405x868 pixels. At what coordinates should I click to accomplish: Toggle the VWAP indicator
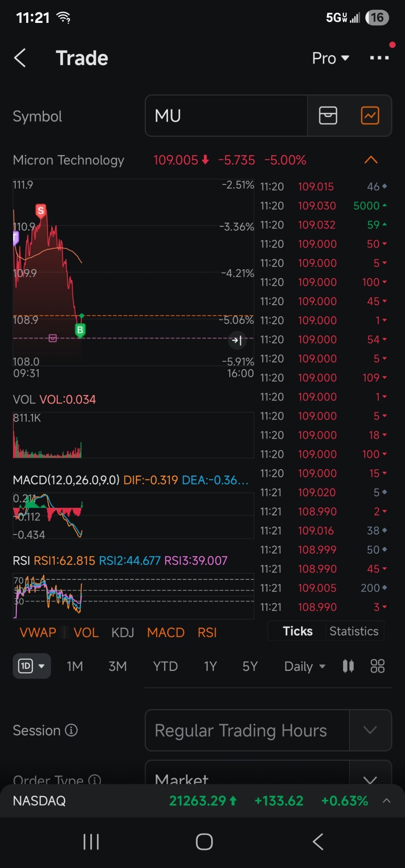pos(38,632)
